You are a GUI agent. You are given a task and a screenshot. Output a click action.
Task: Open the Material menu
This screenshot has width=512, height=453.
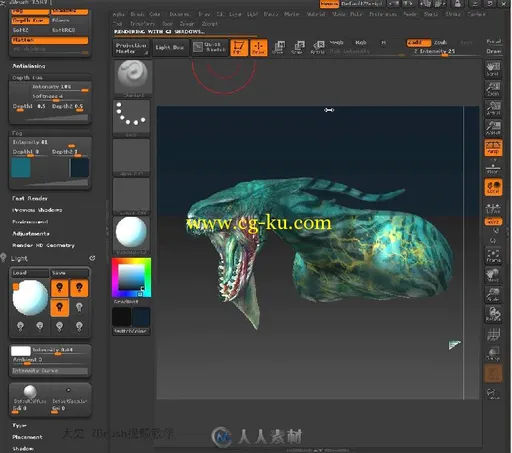pyautogui.click(x=316, y=14)
